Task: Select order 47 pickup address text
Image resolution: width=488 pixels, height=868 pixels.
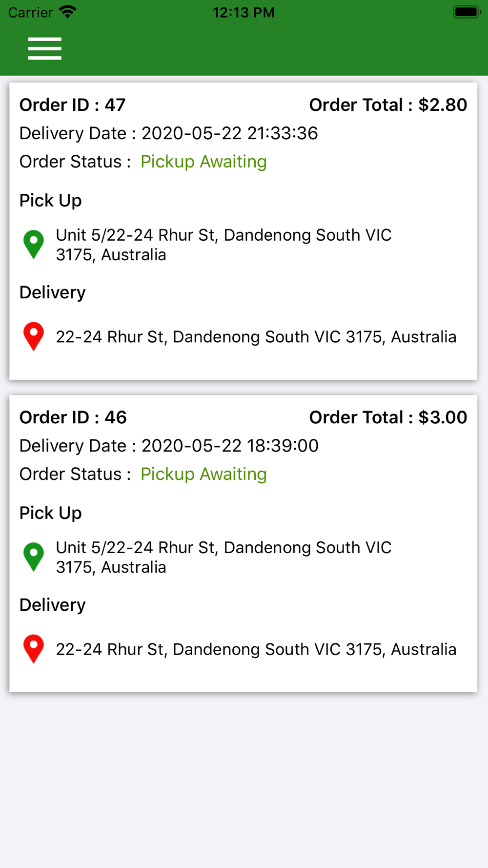Action: point(224,245)
